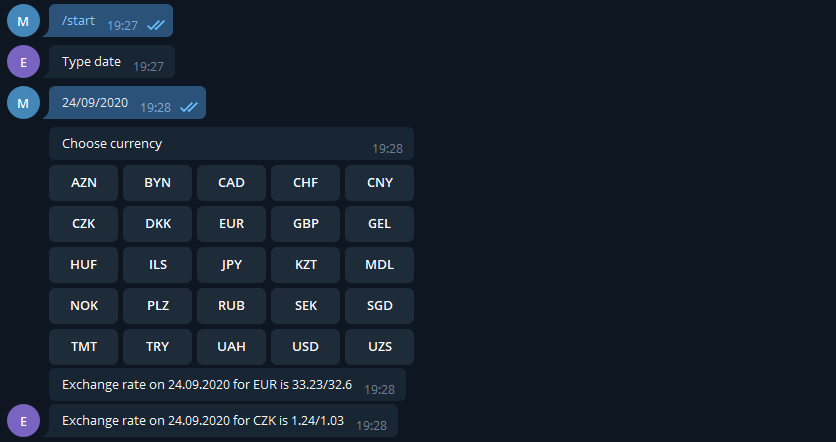The image size is (836, 442).
Task: Choose the RUB currency button
Action: (231, 306)
